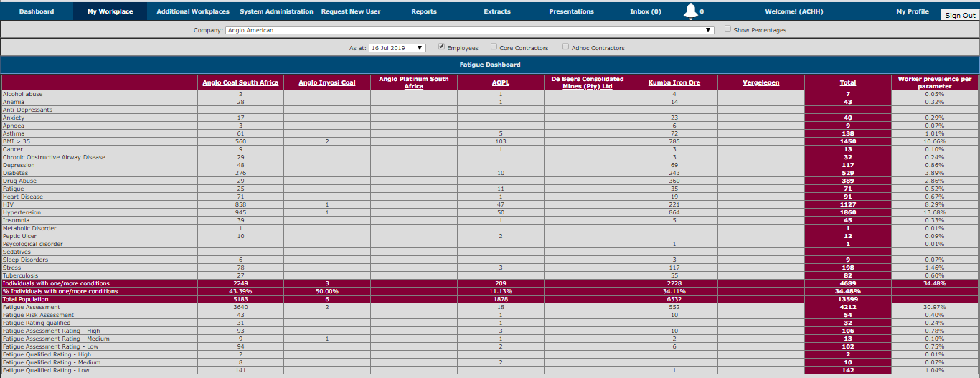Screen dimensions: 980x378
Task: Select the Heart Disease row label
Action: [22, 197]
